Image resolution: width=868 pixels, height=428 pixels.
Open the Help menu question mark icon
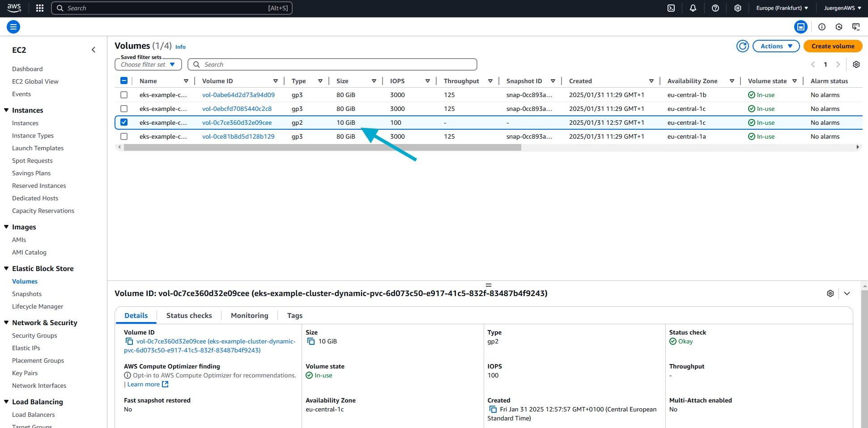pyautogui.click(x=715, y=8)
